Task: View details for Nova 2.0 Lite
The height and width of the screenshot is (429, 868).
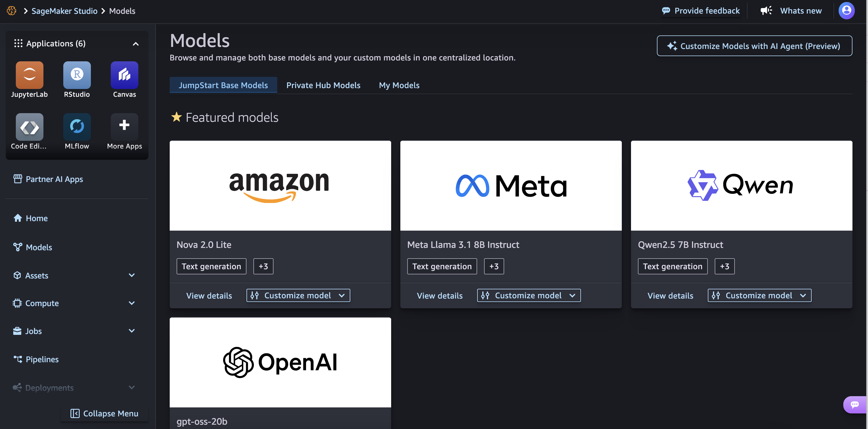Action: pyautogui.click(x=209, y=295)
